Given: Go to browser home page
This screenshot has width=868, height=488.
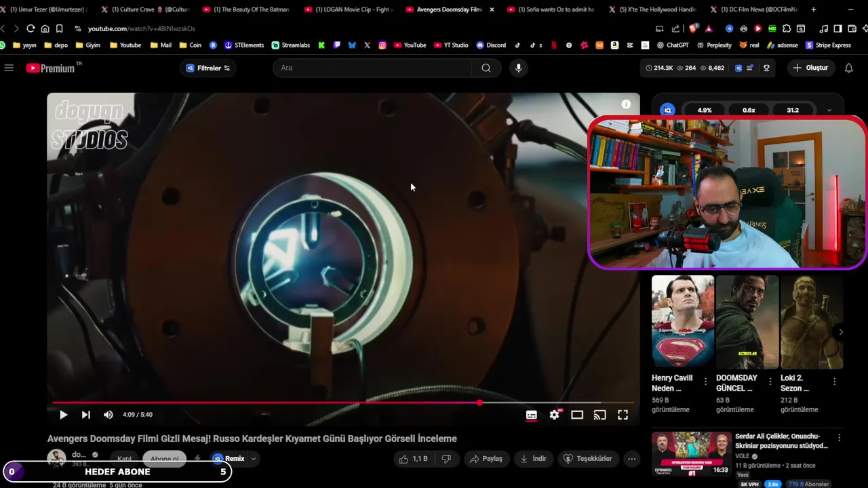Looking at the screenshot, I should click(x=45, y=28).
